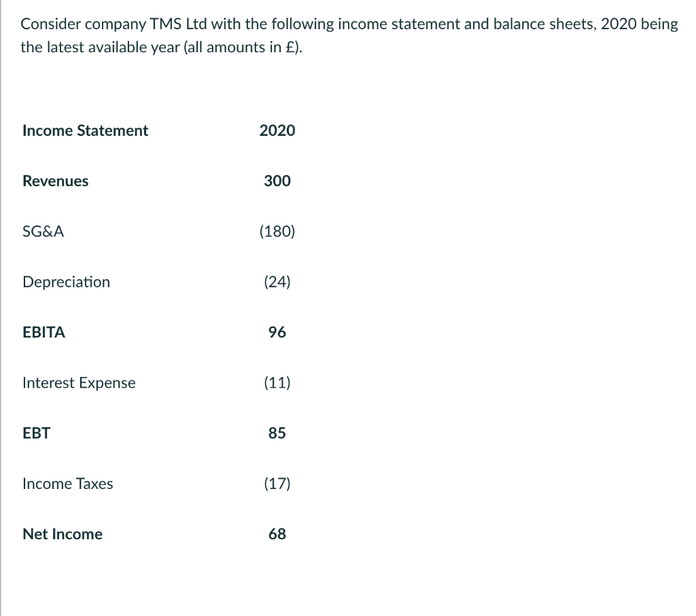The height and width of the screenshot is (616, 696).
Task: Click the Interest Expense value (11)
Action: pyautogui.click(x=277, y=382)
